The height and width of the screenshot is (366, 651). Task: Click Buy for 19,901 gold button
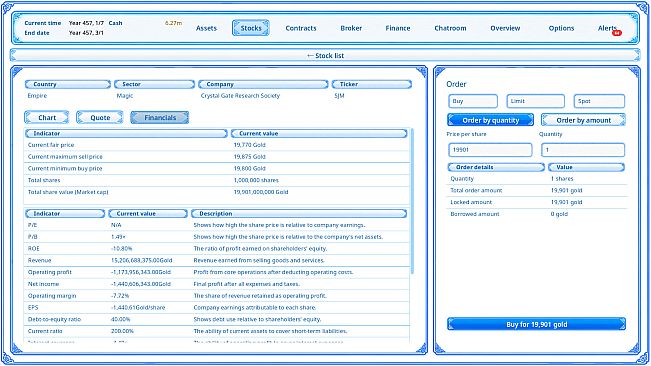[536, 324]
